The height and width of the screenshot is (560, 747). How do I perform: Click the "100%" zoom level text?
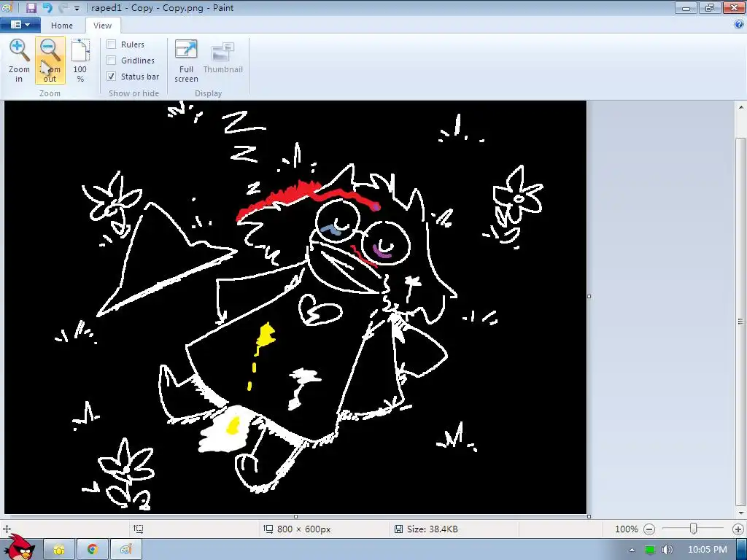tap(626, 529)
